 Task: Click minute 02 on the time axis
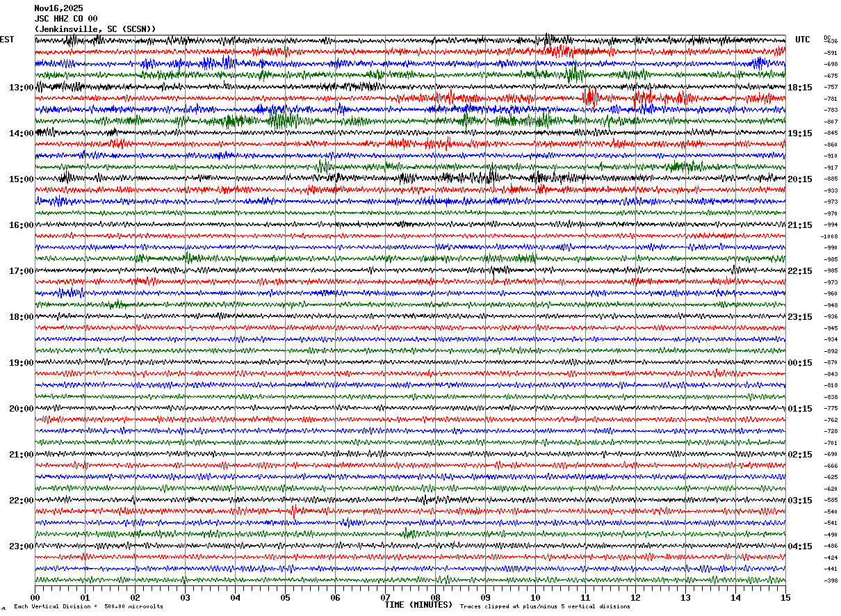(x=135, y=597)
